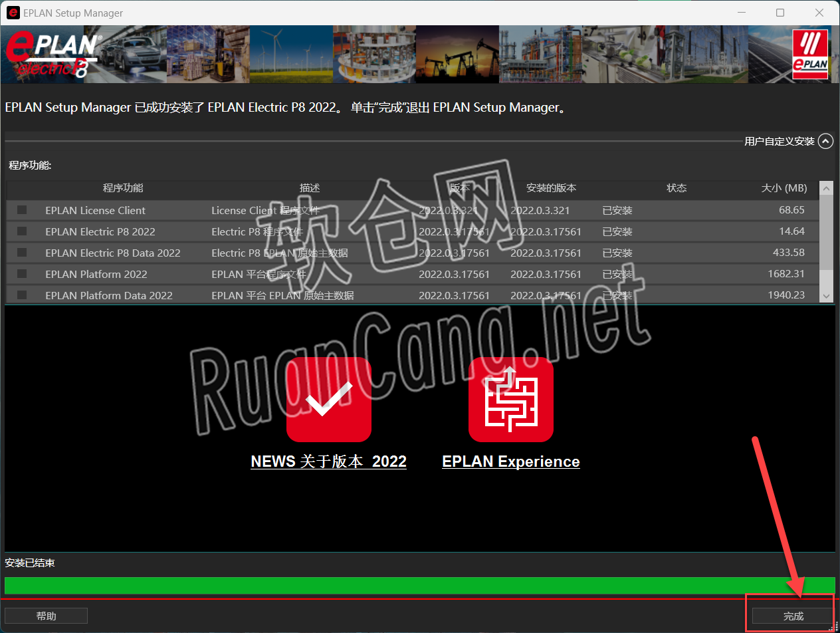This screenshot has width=840, height=633.
Task: Collapse the 用户自定义安装 section
Action: (825, 141)
